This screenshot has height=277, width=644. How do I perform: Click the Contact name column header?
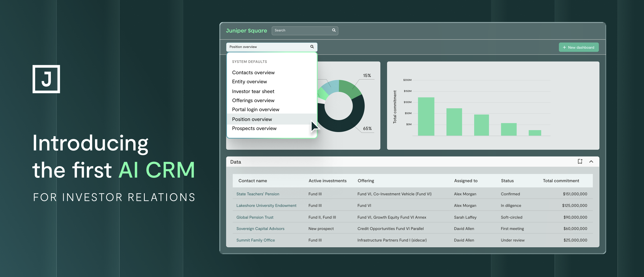(253, 181)
